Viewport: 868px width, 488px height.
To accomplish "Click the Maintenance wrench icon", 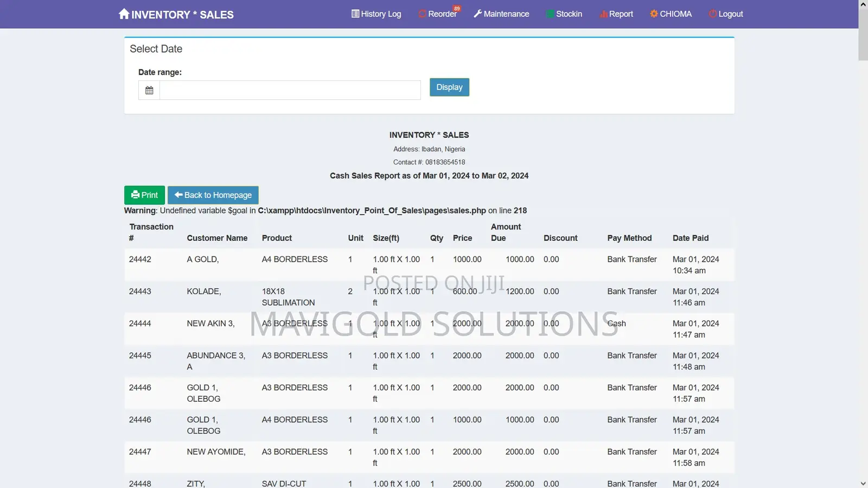I will 477,14.
